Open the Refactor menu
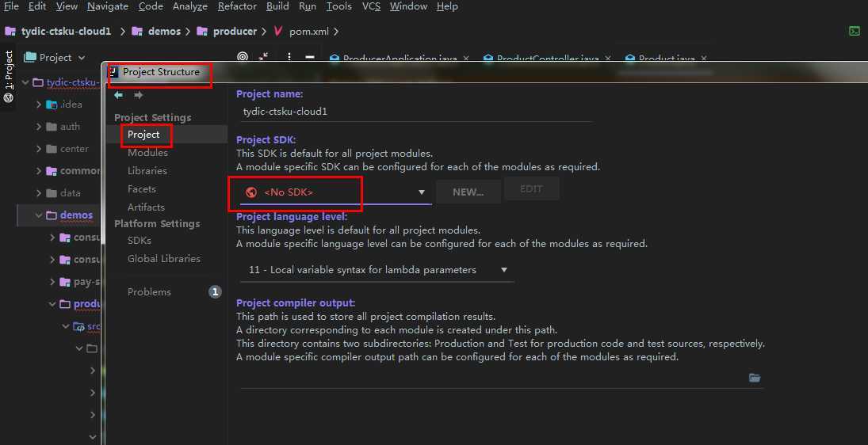Viewport: 868px width, 445px height. click(237, 6)
